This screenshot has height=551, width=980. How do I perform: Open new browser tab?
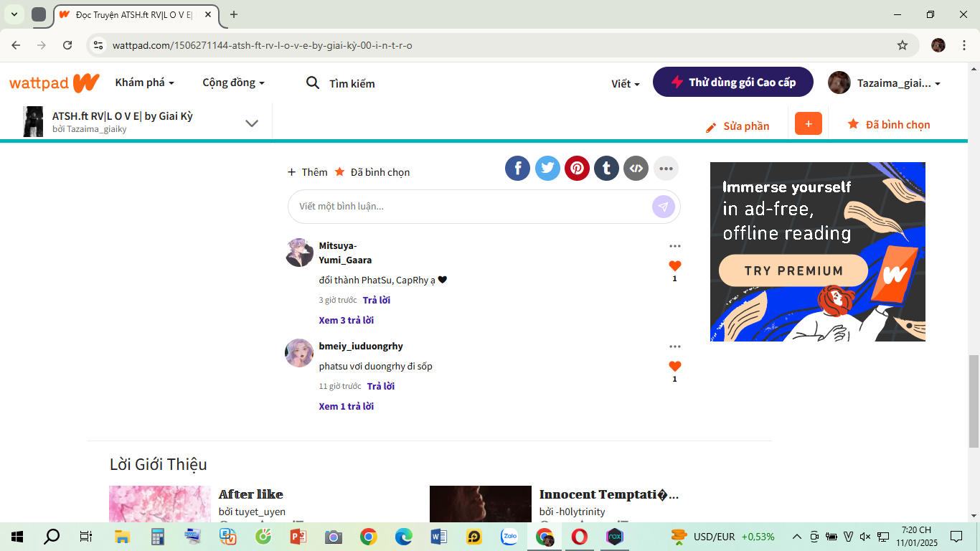click(233, 14)
